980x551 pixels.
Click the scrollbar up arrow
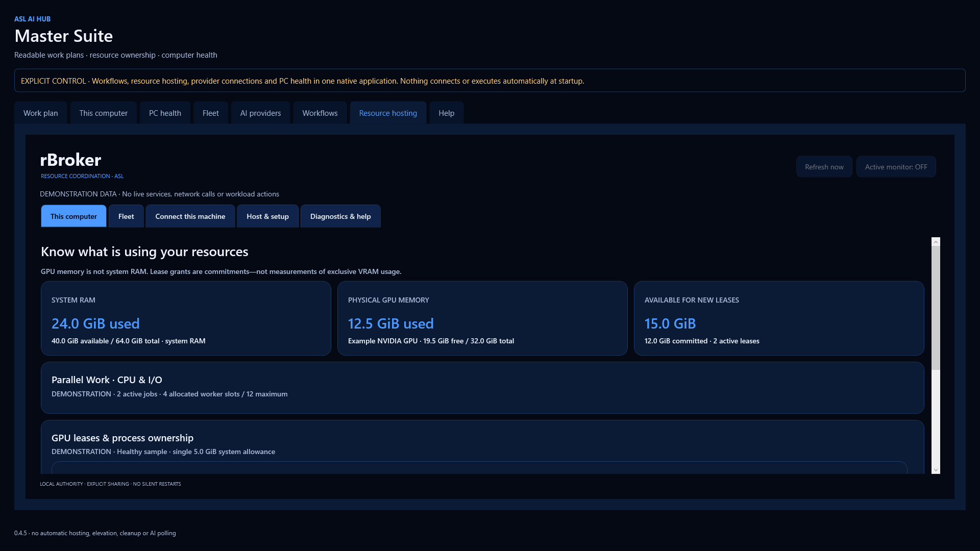936,242
